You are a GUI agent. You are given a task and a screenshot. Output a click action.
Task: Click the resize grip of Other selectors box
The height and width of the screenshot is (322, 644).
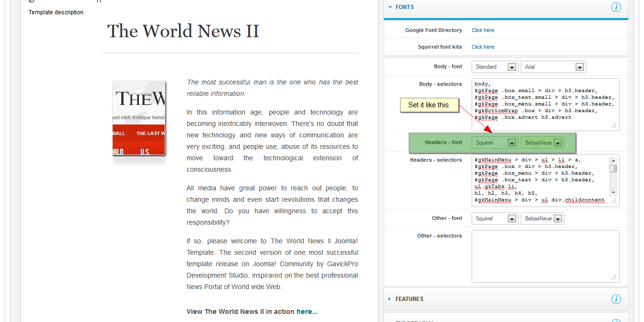[x=614, y=277]
